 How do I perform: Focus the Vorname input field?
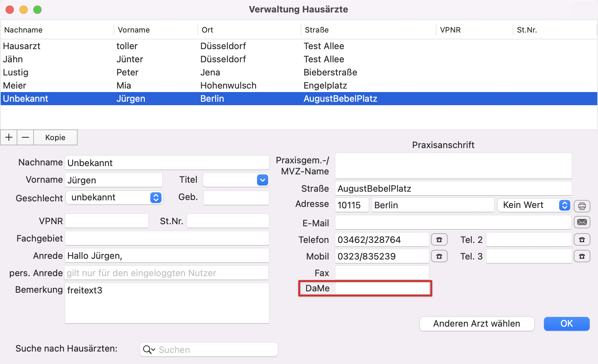tap(114, 180)
